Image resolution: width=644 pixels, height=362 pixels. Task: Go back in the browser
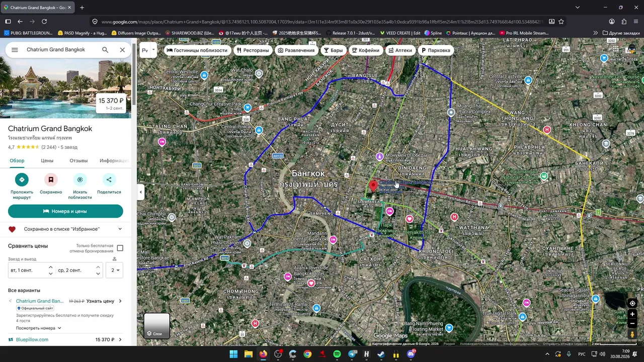[x=20, y=22]
